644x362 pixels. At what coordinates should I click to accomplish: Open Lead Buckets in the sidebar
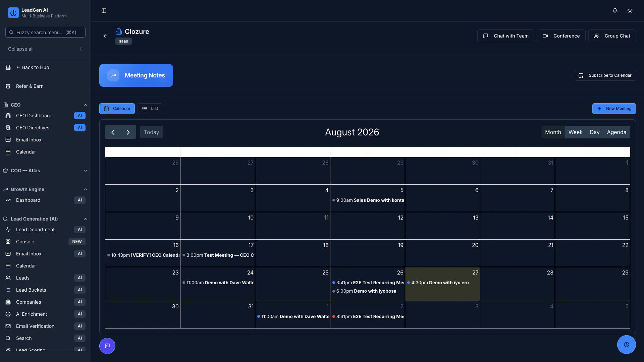(45, 290)
